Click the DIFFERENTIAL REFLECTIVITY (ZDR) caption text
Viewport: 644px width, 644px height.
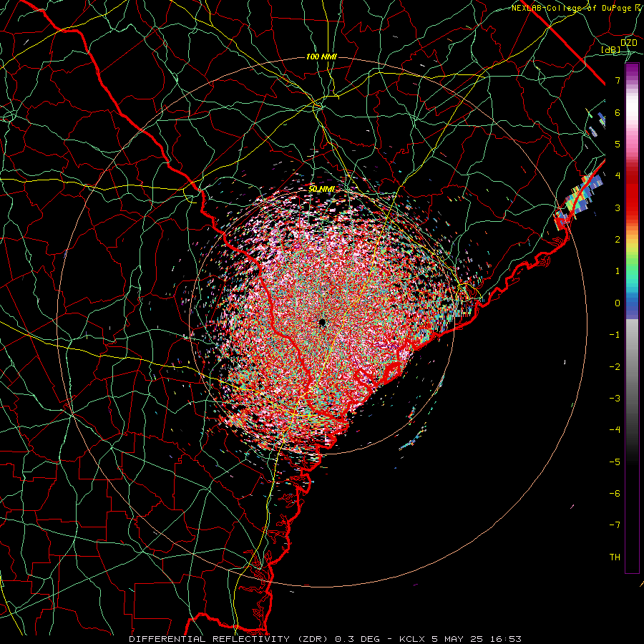tap(230, 639)
